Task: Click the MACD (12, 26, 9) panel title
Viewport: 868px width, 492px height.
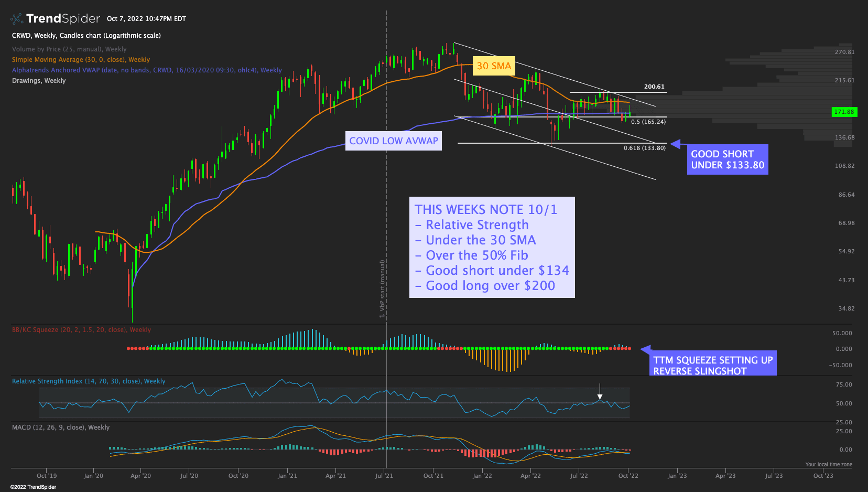Action: point(61,427)
